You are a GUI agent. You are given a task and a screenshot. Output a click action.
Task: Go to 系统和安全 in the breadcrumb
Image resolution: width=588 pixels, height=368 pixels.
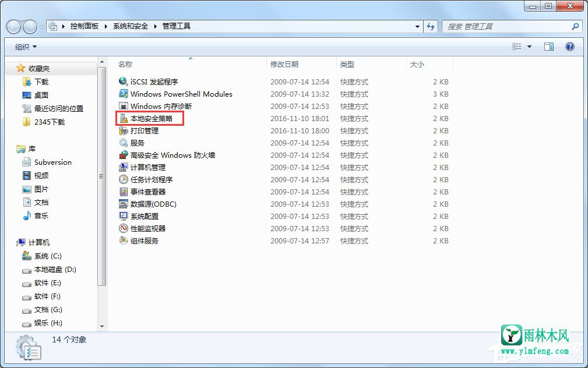click(131, 26)
